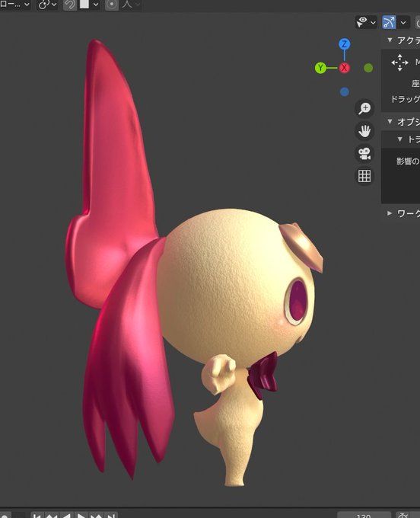This screenshot has height=518, width=420.
Task: Click the negative Z axis dot on gizmo
Action: 345,91
